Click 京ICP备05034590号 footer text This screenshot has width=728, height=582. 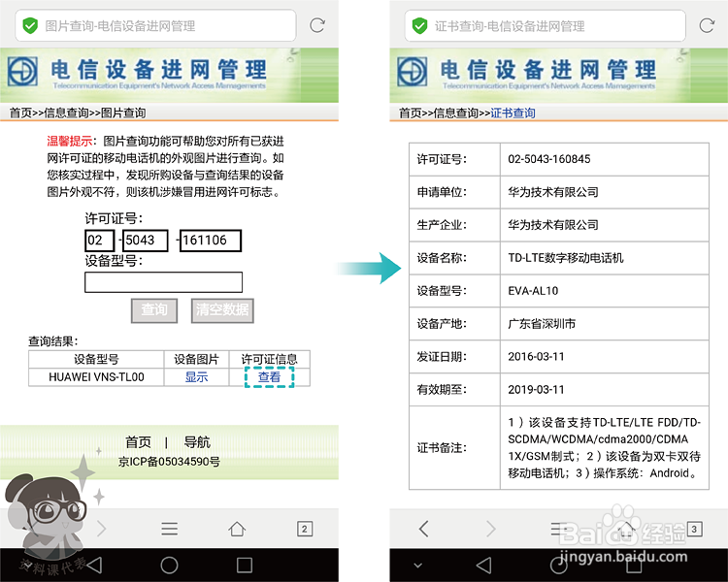169,462
